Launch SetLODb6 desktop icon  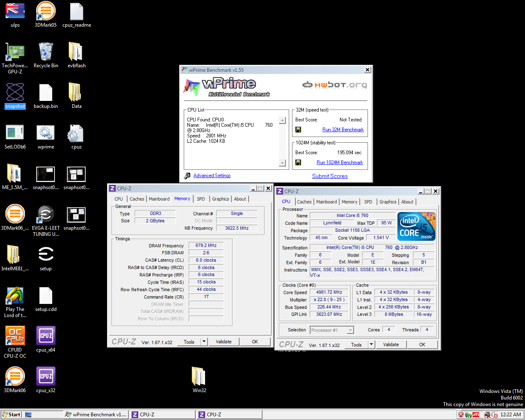15,137
